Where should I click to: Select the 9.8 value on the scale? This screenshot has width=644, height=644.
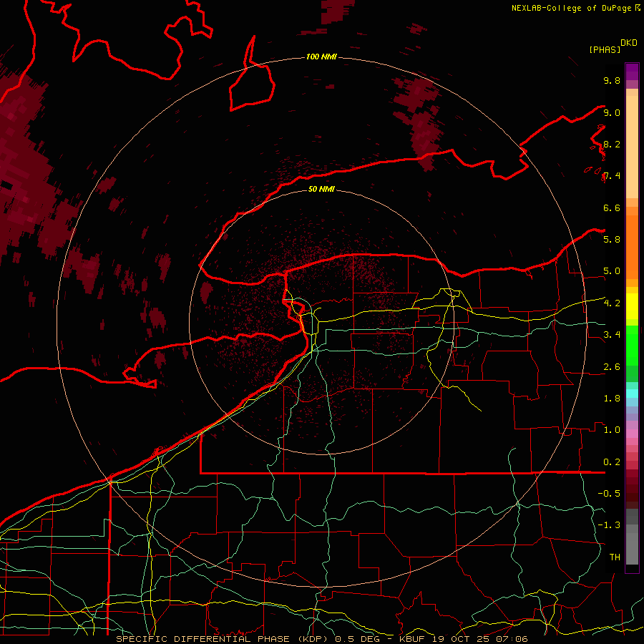[x=612, y=80]
